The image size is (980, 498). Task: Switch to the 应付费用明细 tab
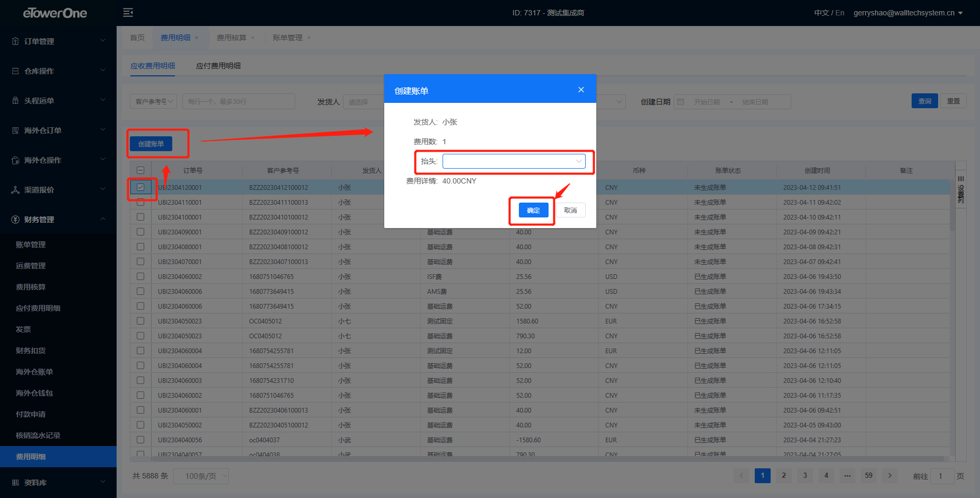218,66
